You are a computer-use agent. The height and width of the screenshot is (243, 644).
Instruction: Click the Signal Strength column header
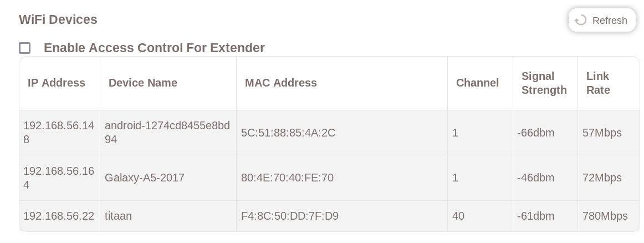pos(544,83)
